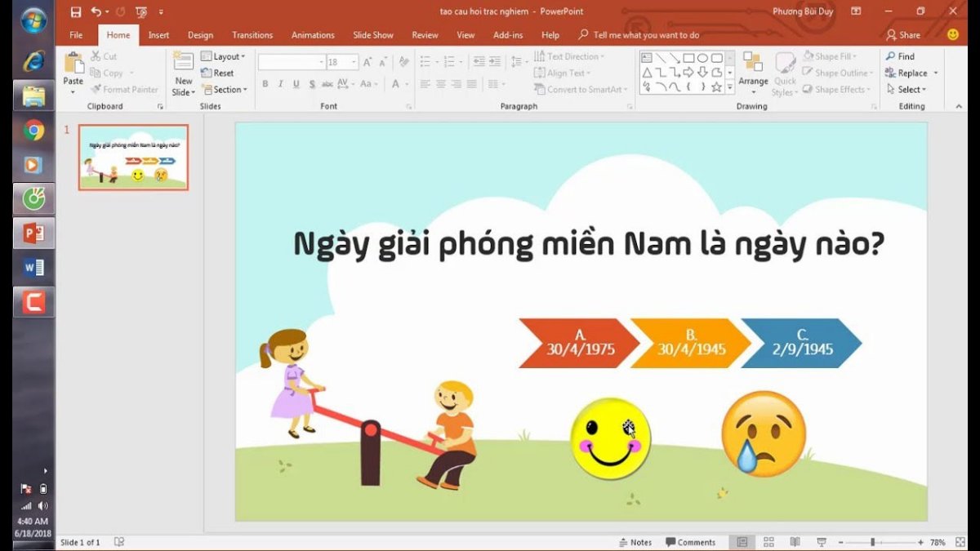Click the Reading View icon in status bar
The height and width of the screenshot is (551, 980).
795,541
